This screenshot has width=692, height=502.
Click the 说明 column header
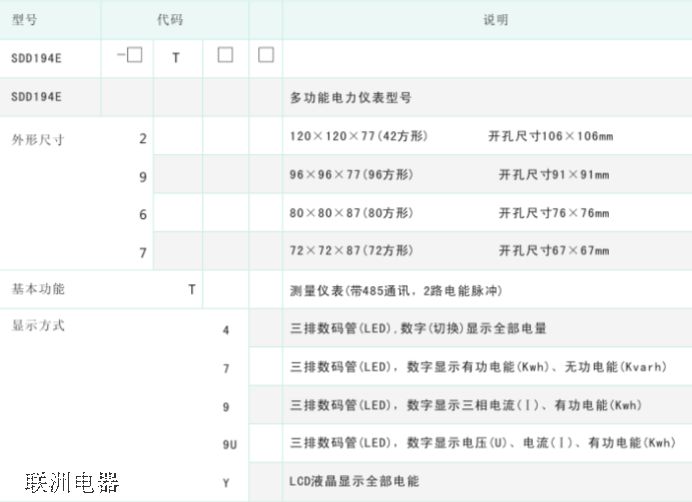[496, 19]
